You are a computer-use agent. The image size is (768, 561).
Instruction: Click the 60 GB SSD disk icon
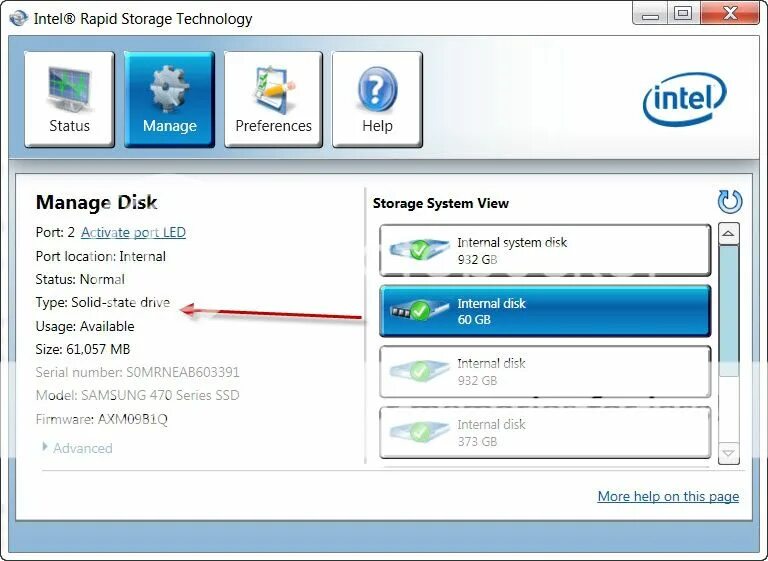419,311
